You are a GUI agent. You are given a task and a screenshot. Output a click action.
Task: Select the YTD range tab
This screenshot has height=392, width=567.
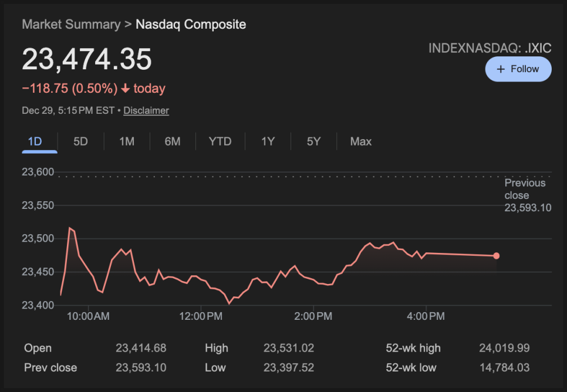tap(220, 141)
